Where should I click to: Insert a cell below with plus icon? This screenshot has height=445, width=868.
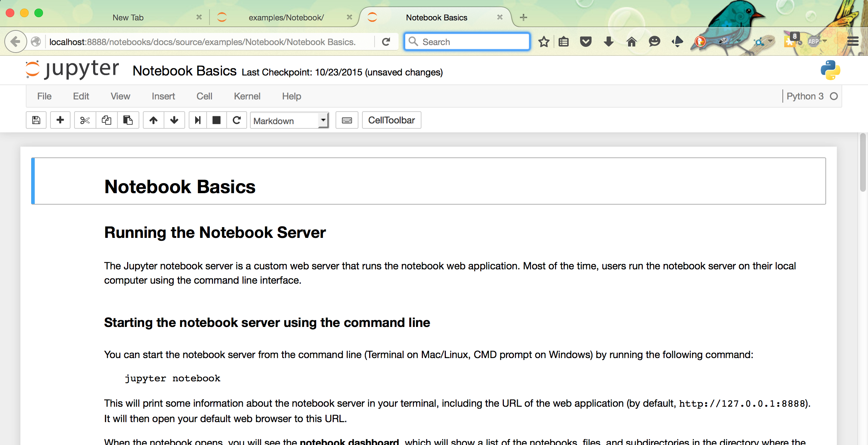[60, 120]
